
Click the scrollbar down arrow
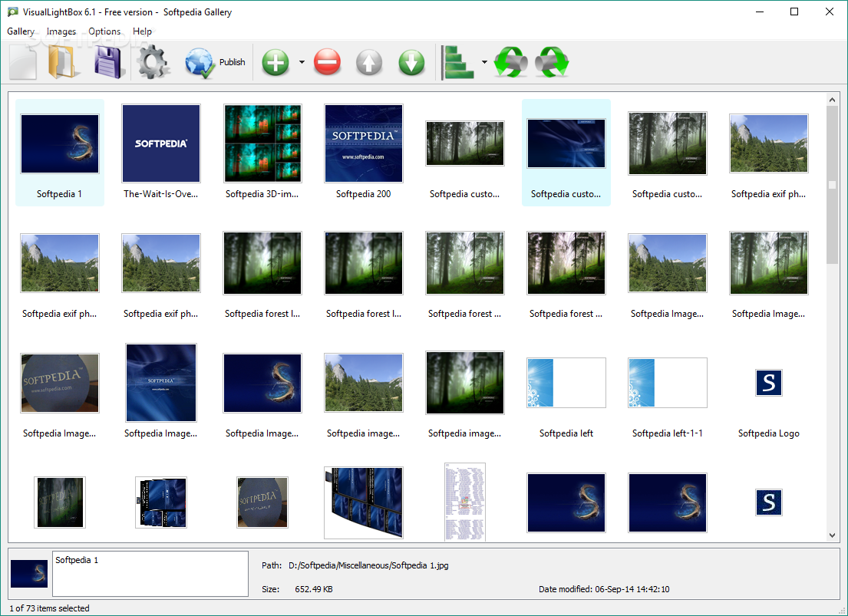tap(832, 535)
